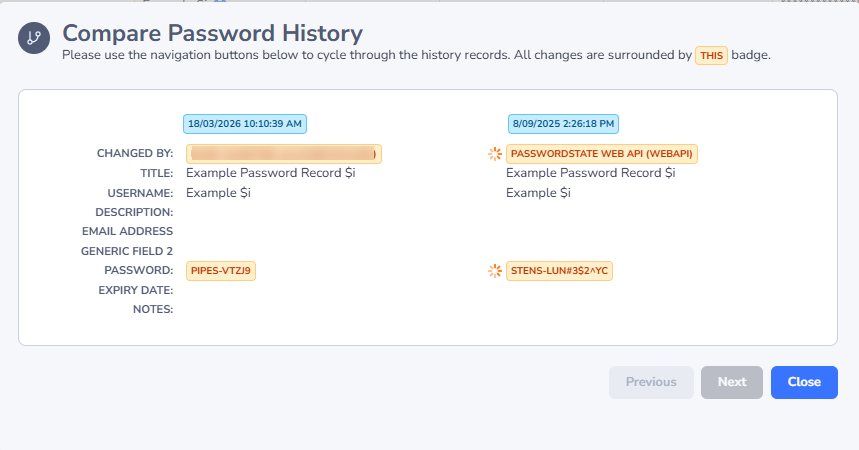Click the compare branch icon beside the heading
The height and width of the screenshot is (450, 859).
34,39
